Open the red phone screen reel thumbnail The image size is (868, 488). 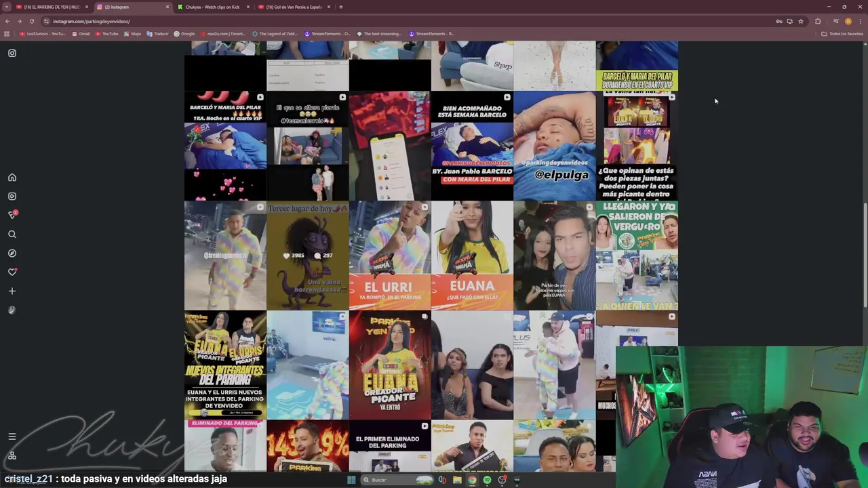(390, 146)
